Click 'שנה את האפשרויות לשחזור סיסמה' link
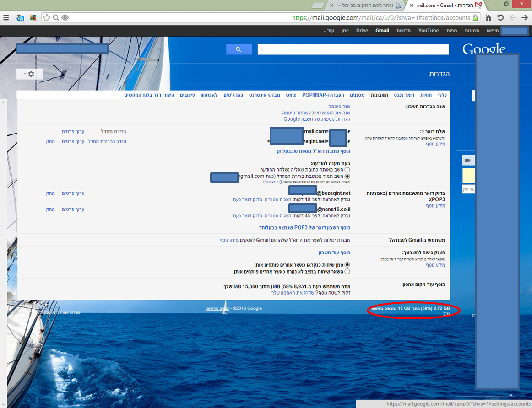Viewport: 532px width, 408px height. pos(316,113)
